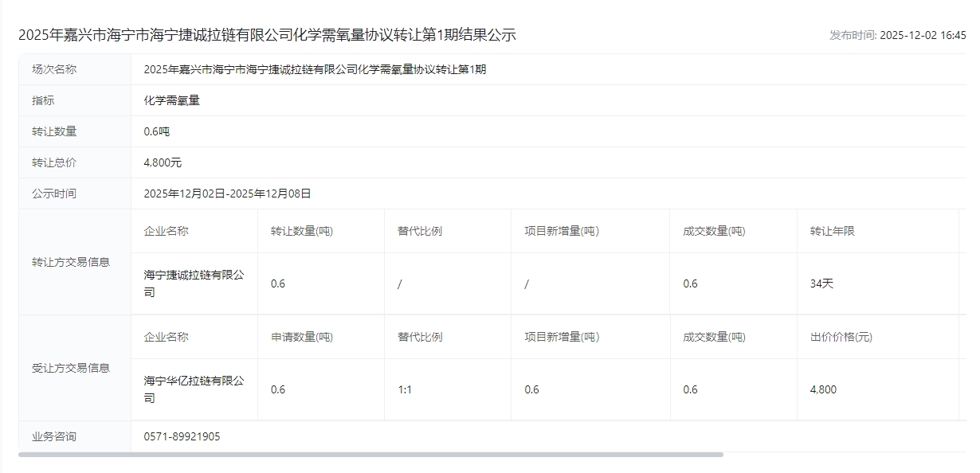This screenshot has height=473, width=980.
Task: Select the 0.6吨 transfer quantity value
Action: 157,131
